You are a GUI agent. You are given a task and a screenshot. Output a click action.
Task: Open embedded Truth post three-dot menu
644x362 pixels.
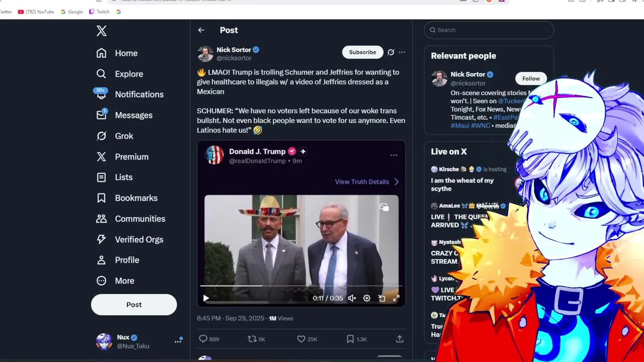[394, 155]
